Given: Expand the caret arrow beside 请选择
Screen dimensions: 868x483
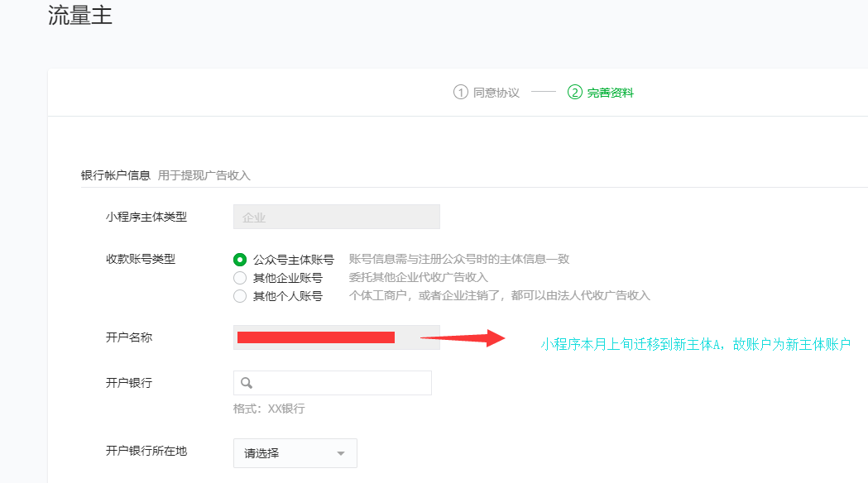Looking at the screenshot, I should (x=340, y=453).
